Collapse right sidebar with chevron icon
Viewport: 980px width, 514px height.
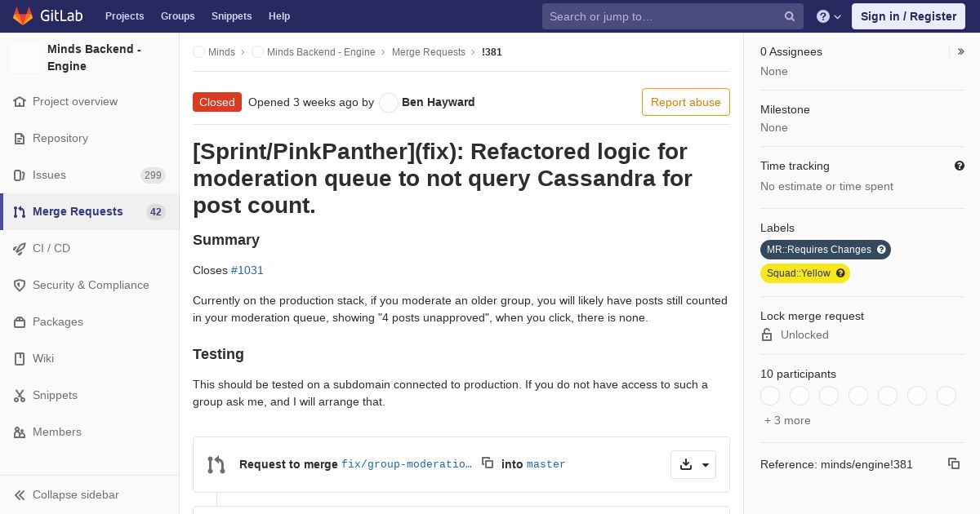[x=960, y=51]
